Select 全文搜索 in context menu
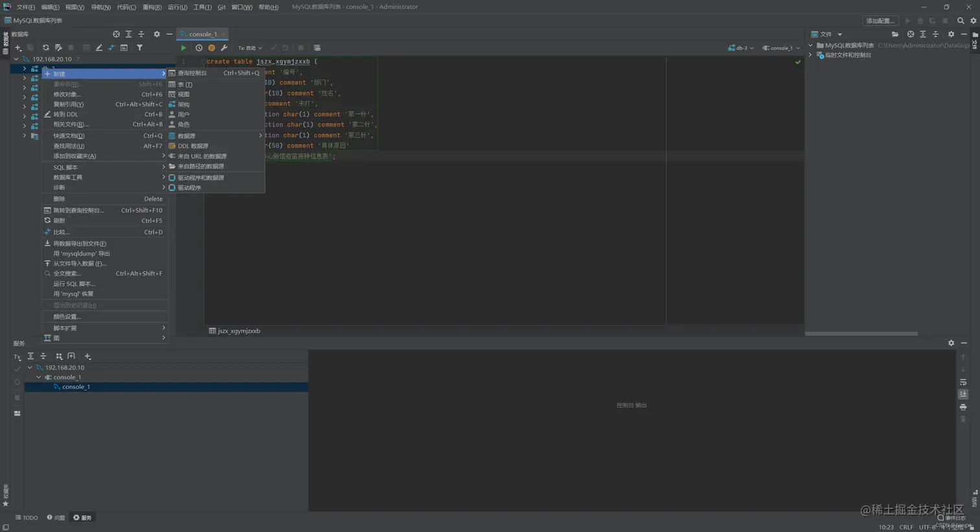This screenshot has height=532, width=980. [x=105, y=273]
